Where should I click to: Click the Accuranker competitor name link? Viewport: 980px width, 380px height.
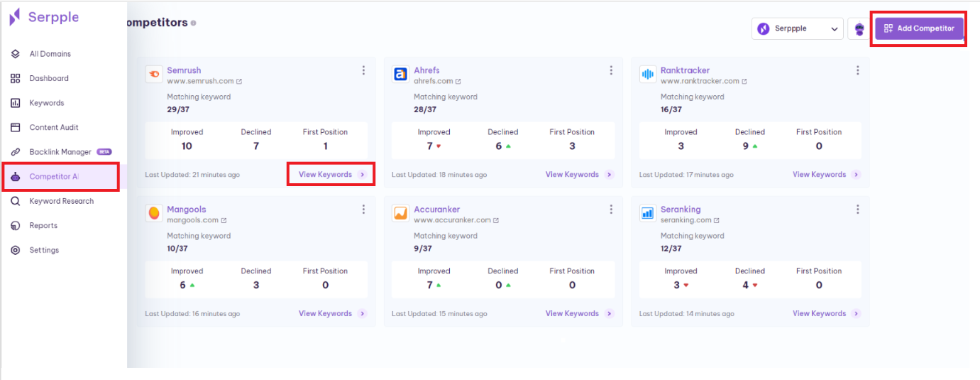point(436,210)
